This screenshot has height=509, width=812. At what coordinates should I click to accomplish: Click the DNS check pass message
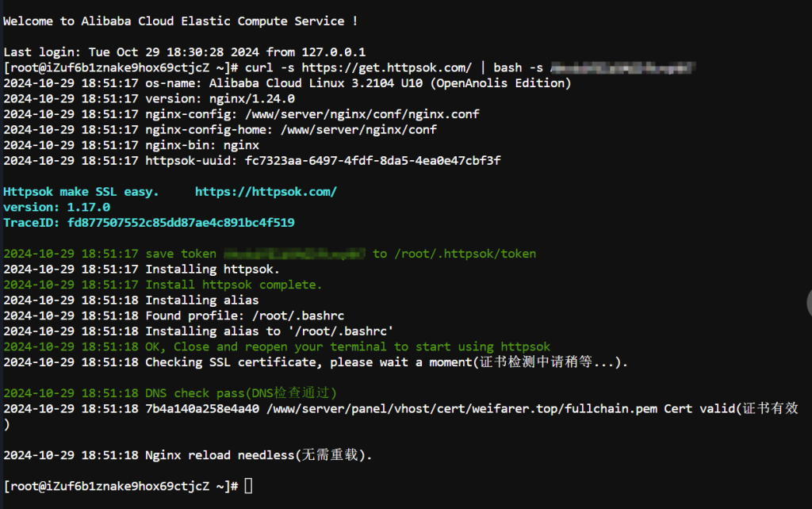coord(241,393)
